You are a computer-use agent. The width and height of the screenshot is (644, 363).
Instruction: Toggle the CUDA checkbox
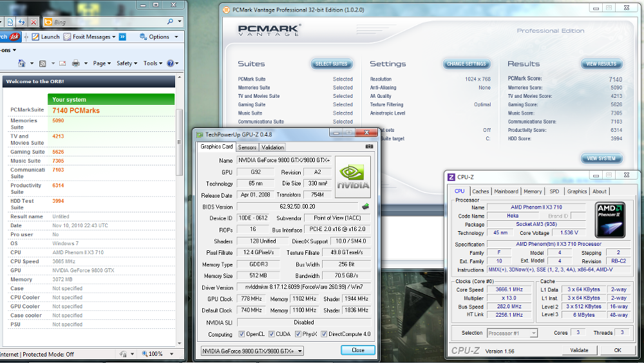[272, 334]
